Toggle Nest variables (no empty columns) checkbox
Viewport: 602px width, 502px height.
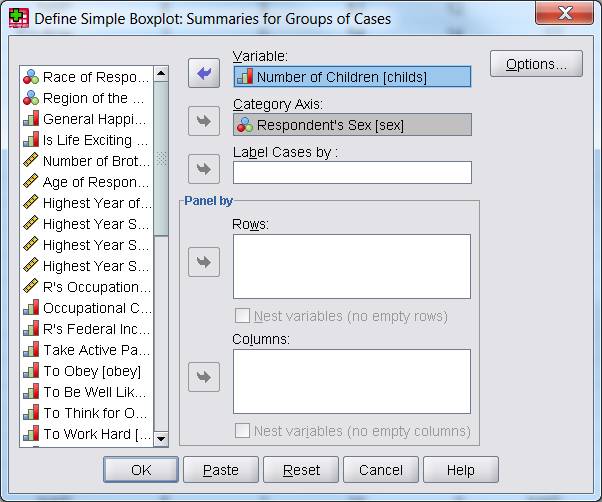pyautogui.click(x=242, y=431)
